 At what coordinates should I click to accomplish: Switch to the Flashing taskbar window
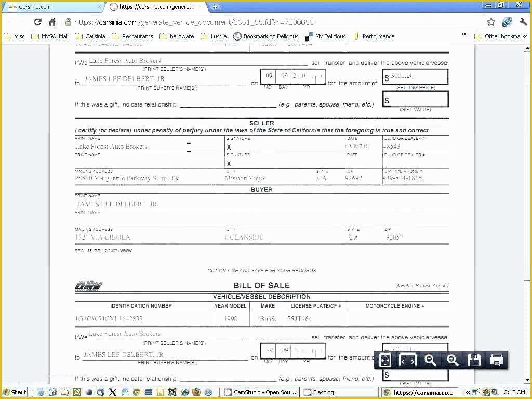click(x=339, y=392)
